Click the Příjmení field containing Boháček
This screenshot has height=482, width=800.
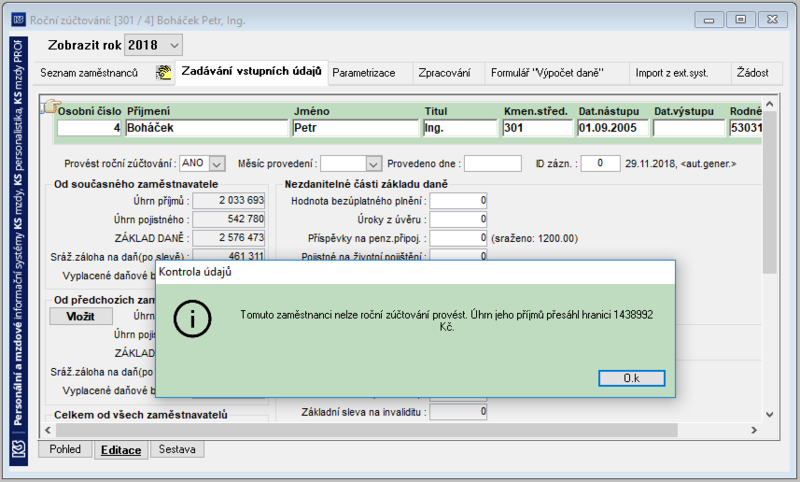click(207, 128)
